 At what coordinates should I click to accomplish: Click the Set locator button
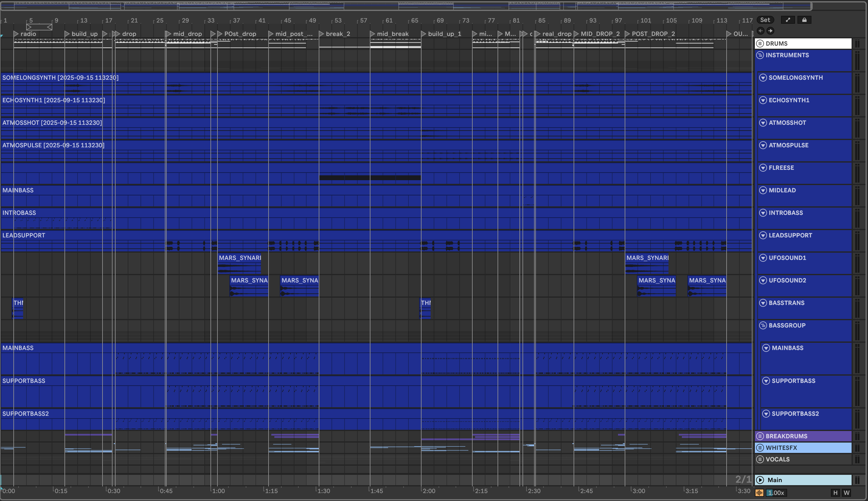(765, 20)
